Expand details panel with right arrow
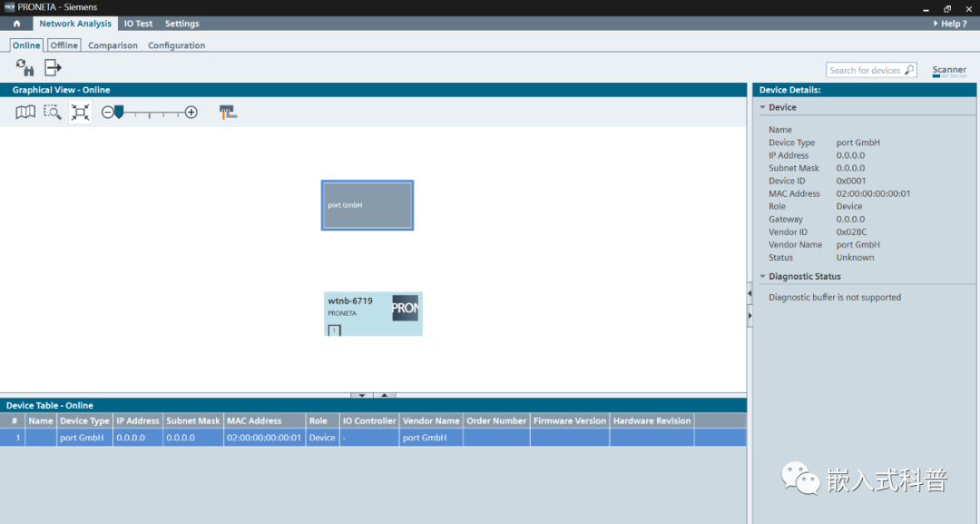Image resolution: width=980 pixels, height=524 pixels. (x=750, y=316)
